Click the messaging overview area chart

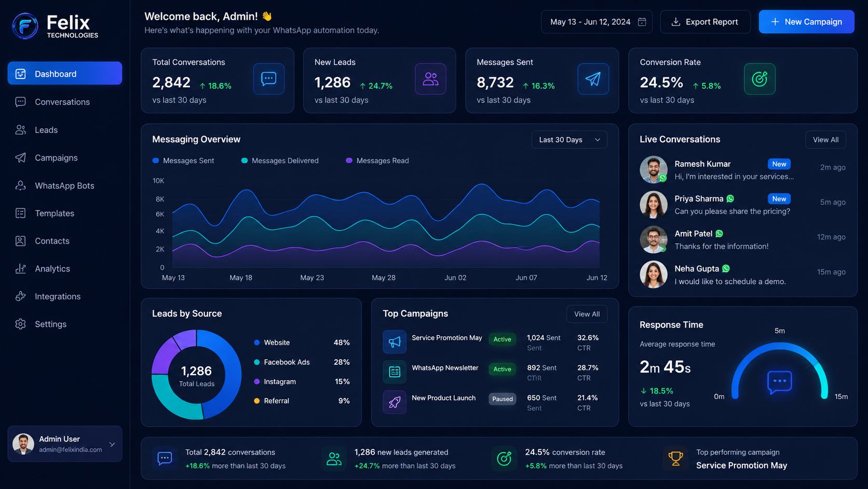pyautogui.click(x=386, y=226)
